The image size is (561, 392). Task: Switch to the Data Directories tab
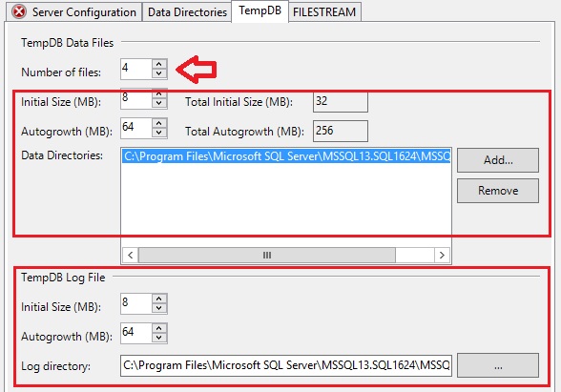click(187, 12)
